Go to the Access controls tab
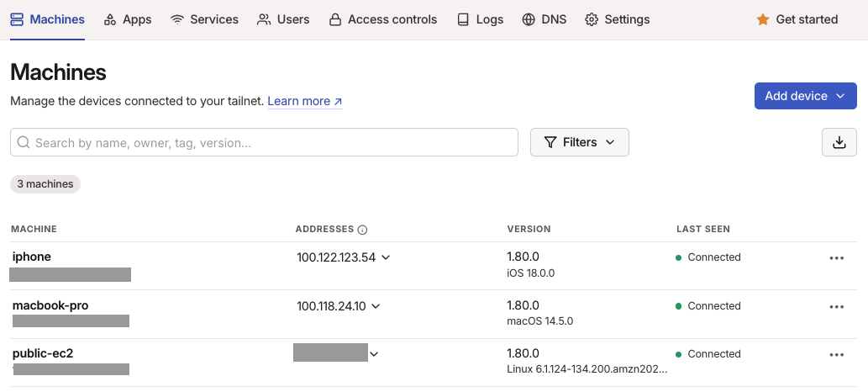 pyautogui.click(x=382, y=19)
